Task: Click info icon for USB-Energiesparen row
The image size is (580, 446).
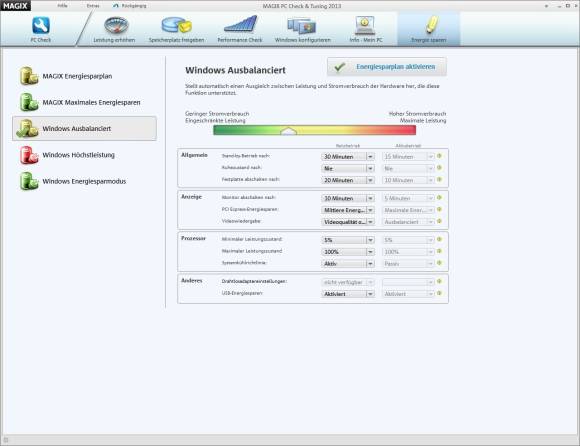Action: tap(439, 293)
